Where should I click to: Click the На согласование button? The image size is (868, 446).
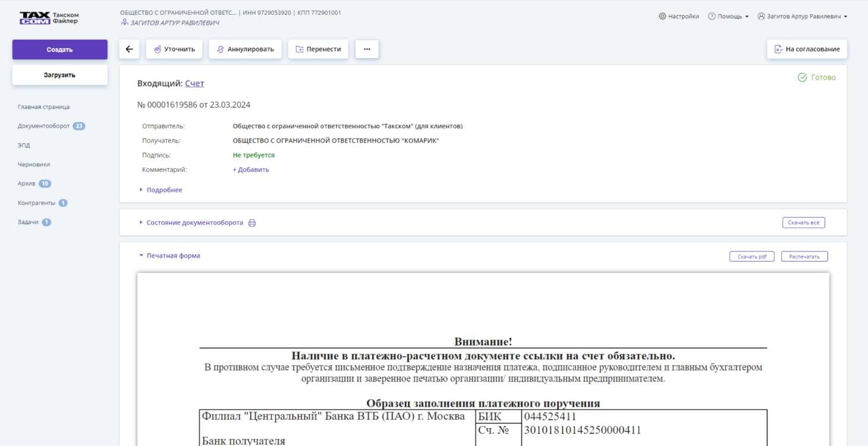pyautogui.click(x=807, y=49)
